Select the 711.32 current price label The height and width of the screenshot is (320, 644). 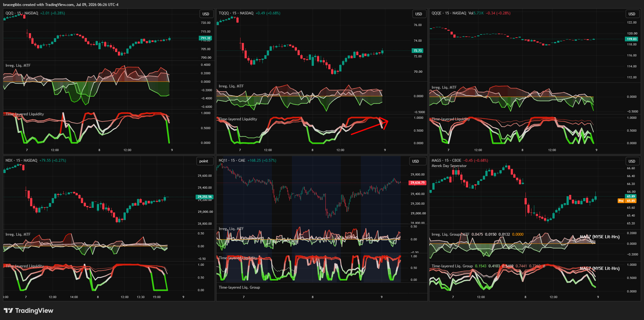coord(206,38)
